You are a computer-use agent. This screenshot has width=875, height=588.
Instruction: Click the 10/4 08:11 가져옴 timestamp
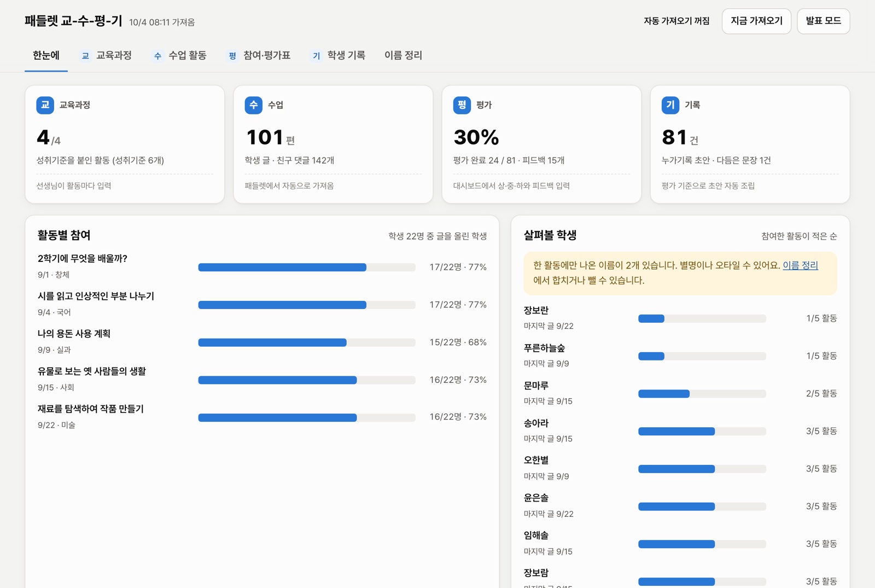162,22
